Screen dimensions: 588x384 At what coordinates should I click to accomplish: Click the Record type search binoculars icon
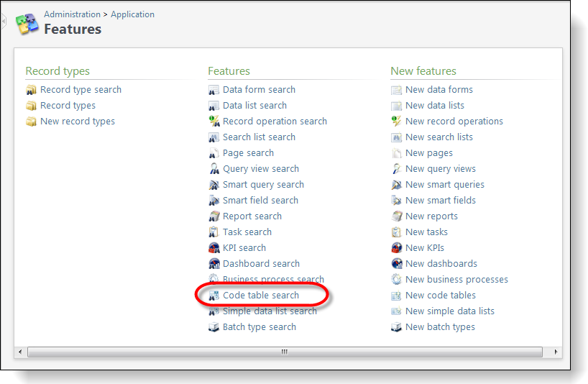click(31, 90)
